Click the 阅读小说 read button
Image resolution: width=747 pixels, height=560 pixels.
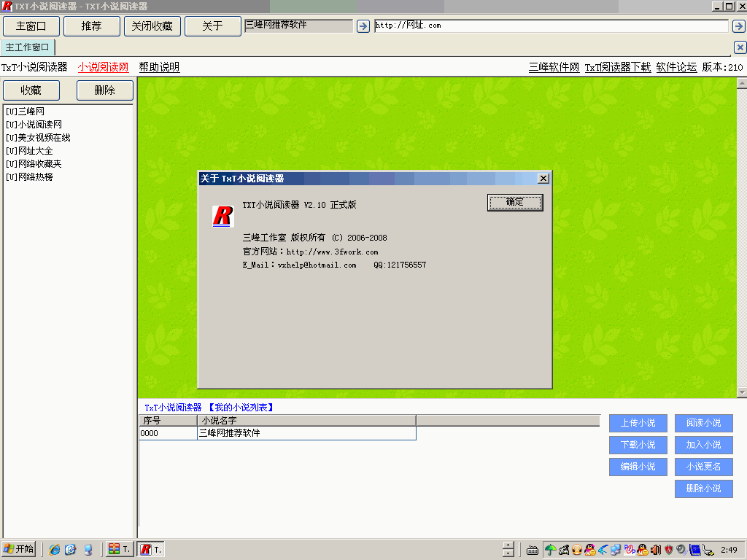point(703,423)
